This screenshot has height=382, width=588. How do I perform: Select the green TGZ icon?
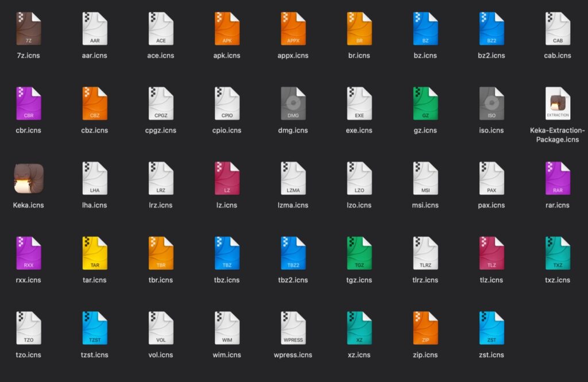pos(359,253)
